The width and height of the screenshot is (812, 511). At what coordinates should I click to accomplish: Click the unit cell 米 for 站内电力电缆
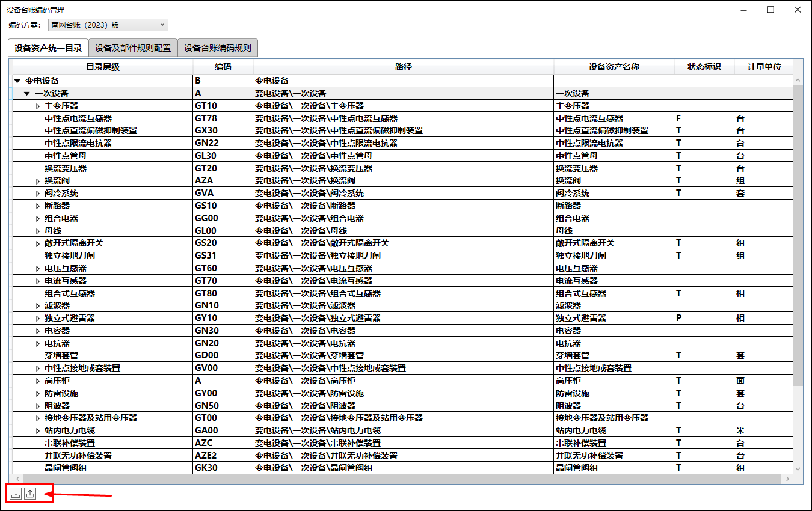(x=764, y=430)
